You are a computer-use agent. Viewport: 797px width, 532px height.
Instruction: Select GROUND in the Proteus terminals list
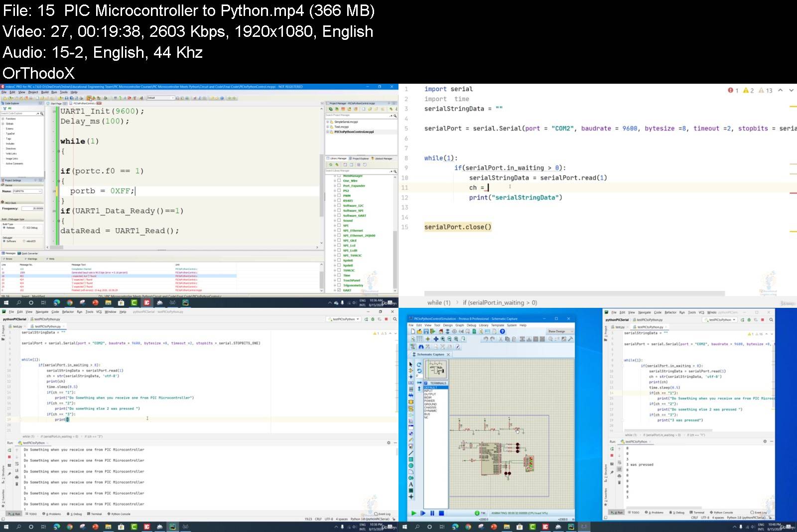(430, 404)
